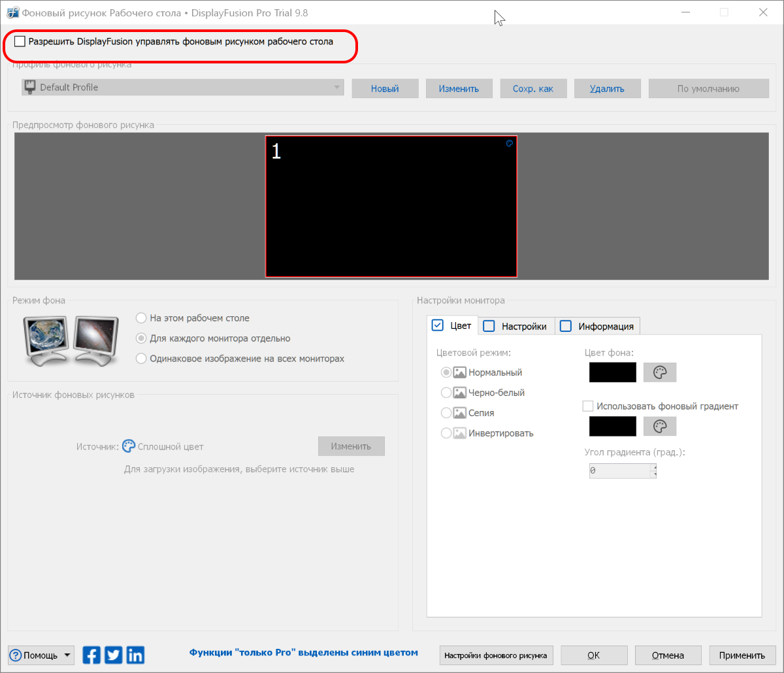Open the Помощь menu button
The height and width of the screenshot is (673, 784).
41,655
